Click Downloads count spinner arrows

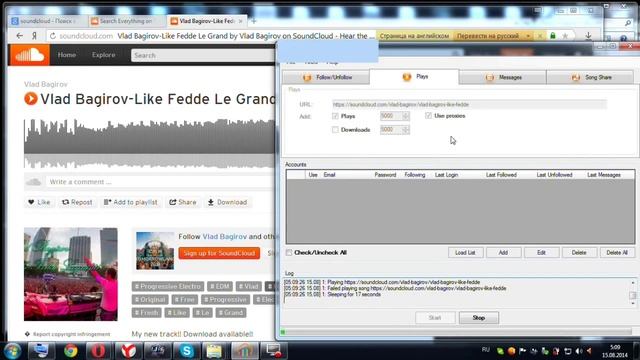point(405,130)
